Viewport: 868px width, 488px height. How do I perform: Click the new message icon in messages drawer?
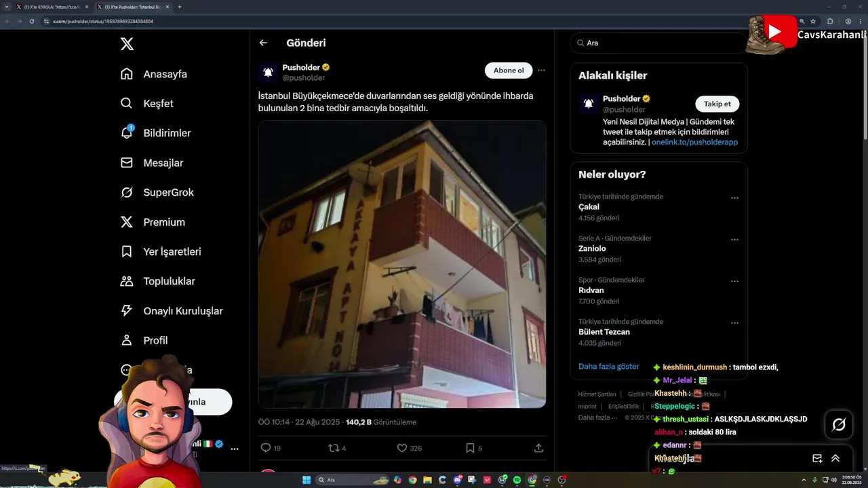coord(817,458)
